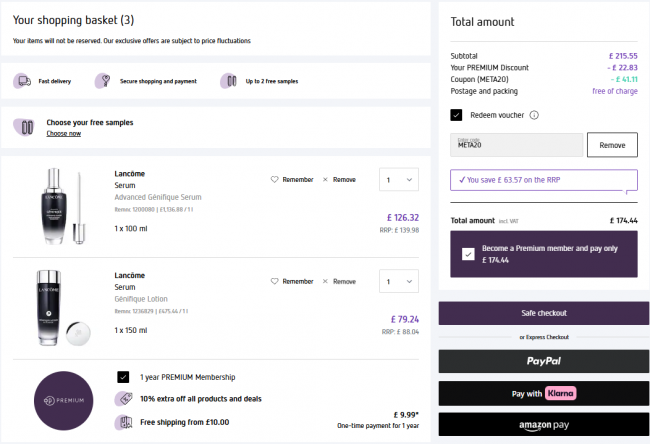
Task: Click the 10% extra off discount tag icon
Action: click(124, 399)
